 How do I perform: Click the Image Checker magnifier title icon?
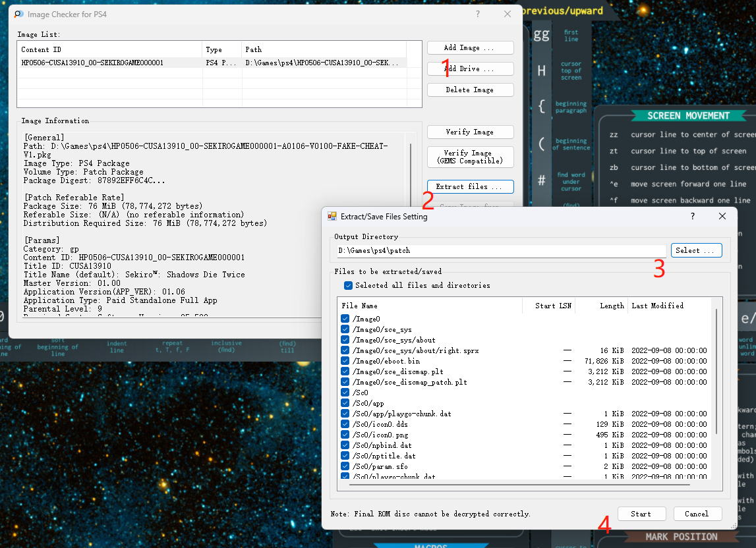click(x=19, y=14)
